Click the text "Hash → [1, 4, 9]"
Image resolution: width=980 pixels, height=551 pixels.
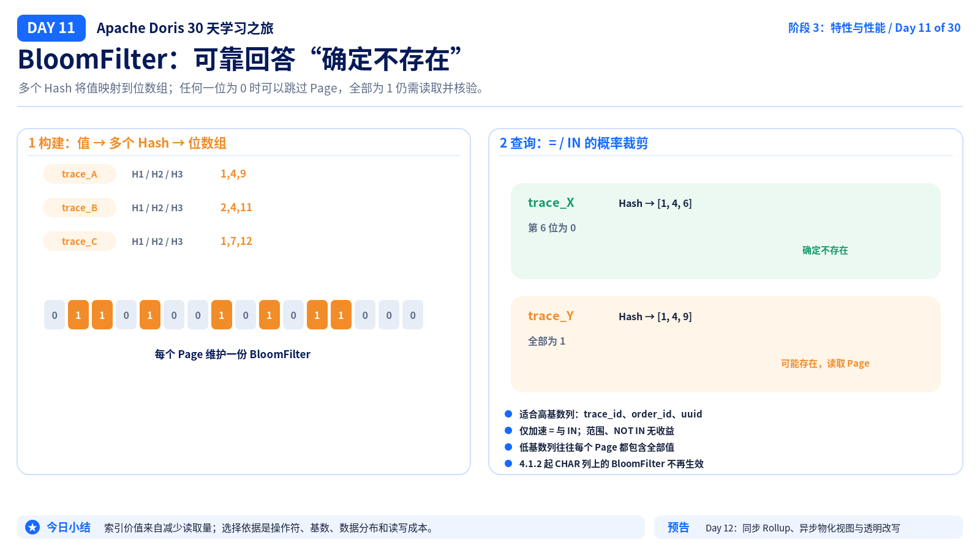655,317
